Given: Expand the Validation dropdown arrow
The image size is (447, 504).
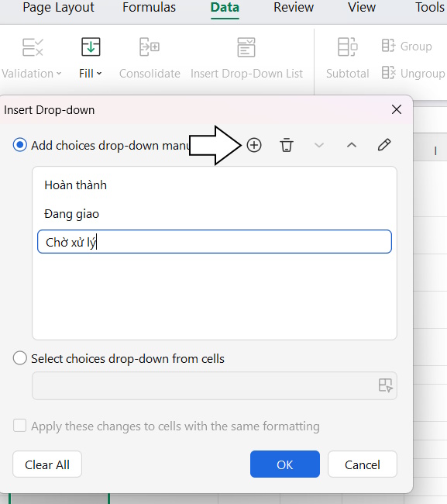Looking at the screenshot, I should tap(59, 74).
